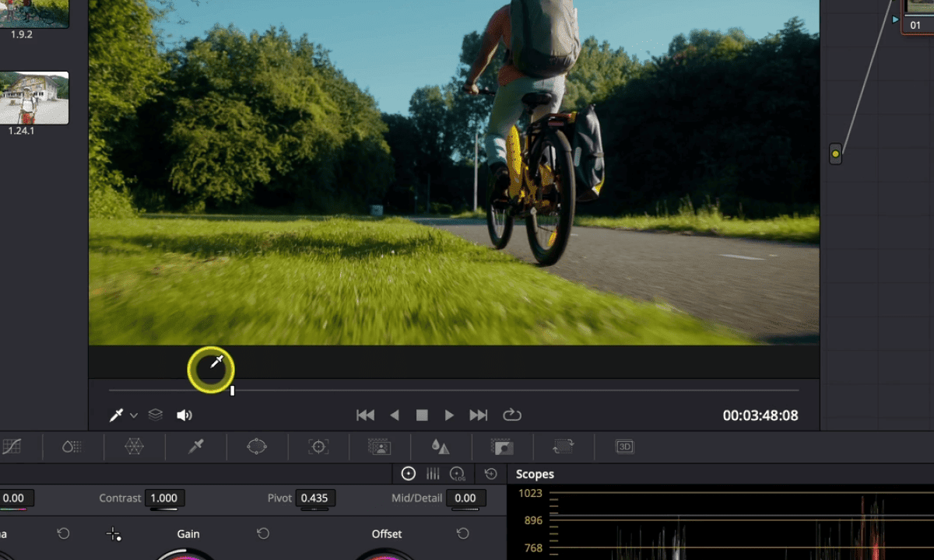
Task: Expand node 01 using the blue arrow
Action: [x=895, y=19]
